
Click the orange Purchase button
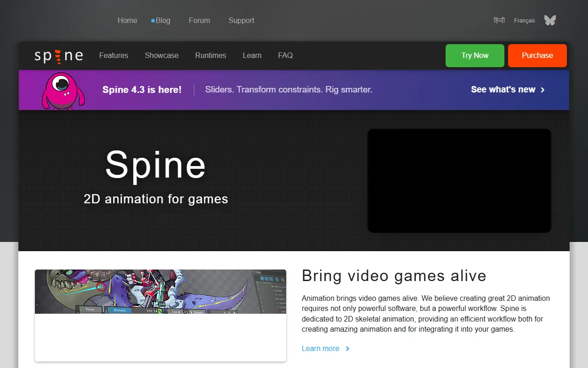(x=537, y=56)
